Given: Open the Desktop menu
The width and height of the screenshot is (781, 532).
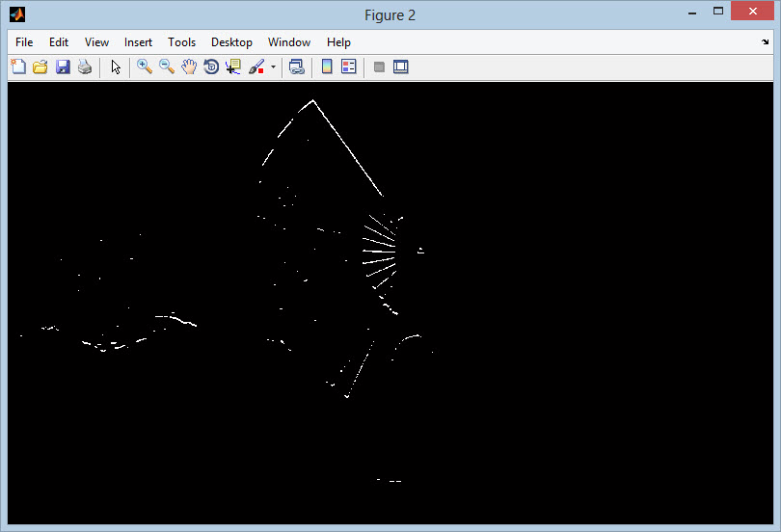Looking at the screenshot, I should tap(231, 42).
